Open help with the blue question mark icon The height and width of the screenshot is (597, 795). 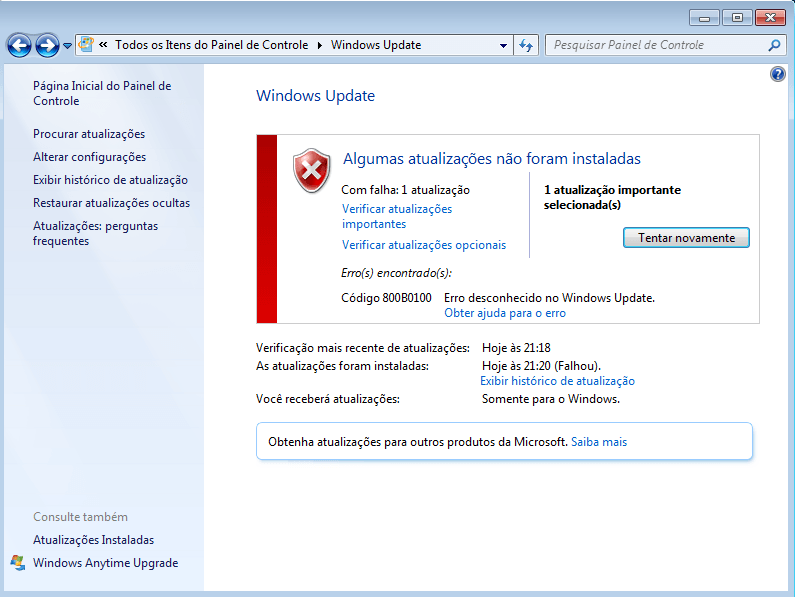[777, 74]
